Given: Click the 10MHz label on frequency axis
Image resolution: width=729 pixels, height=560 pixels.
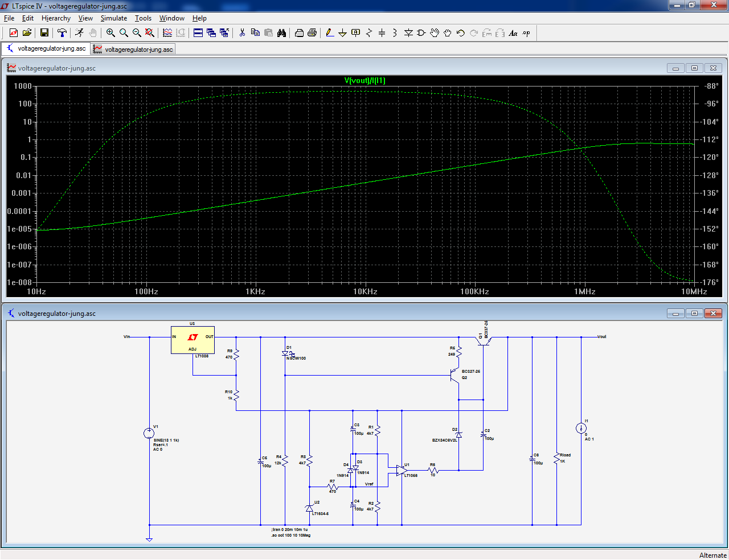Looking at the screenshot, I should pyautogui.click(x=694, y=291).
